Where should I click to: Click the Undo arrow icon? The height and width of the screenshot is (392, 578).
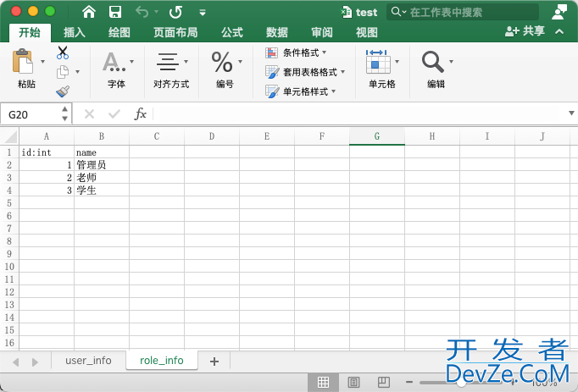[142, 12]
